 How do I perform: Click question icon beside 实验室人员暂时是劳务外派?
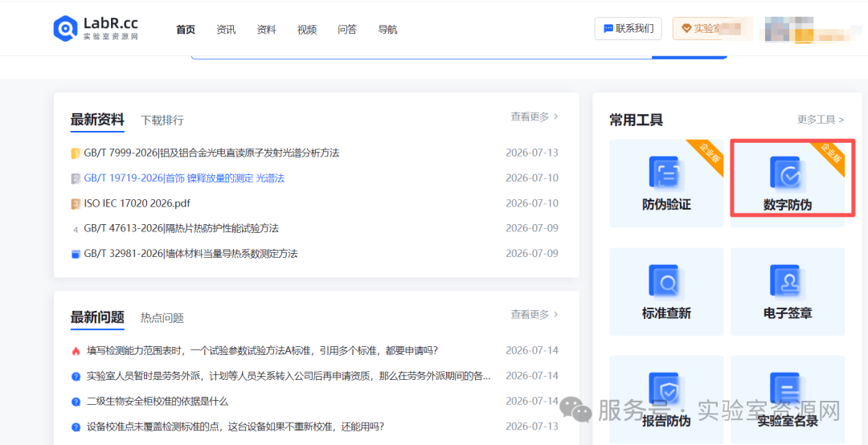[76, 377]
